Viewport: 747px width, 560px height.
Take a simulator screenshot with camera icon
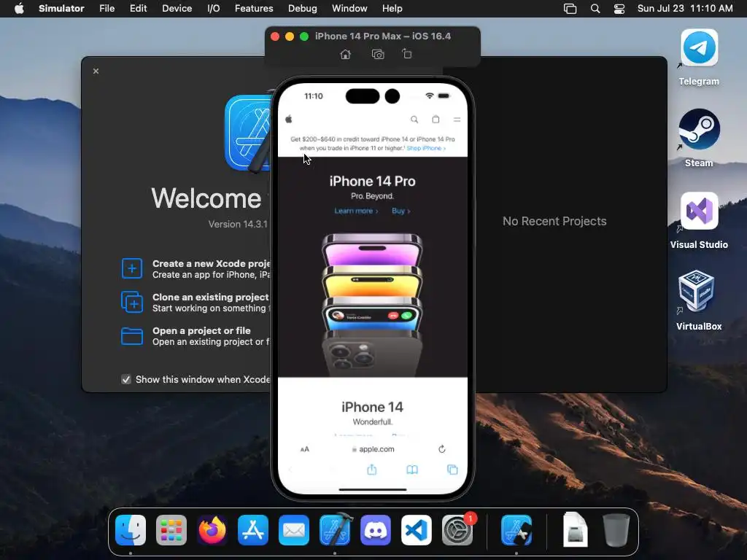[x=378, y=54]
